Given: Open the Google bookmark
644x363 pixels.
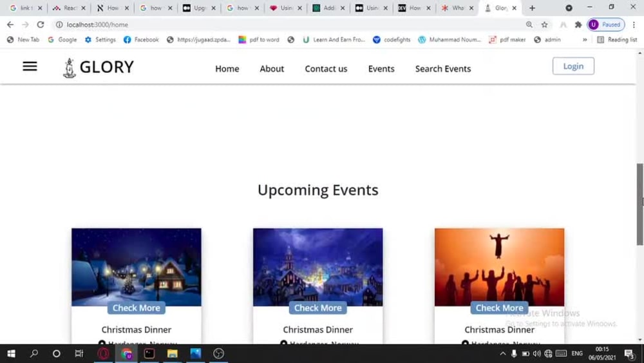Looking at the screenshot, I should [62, 40].
